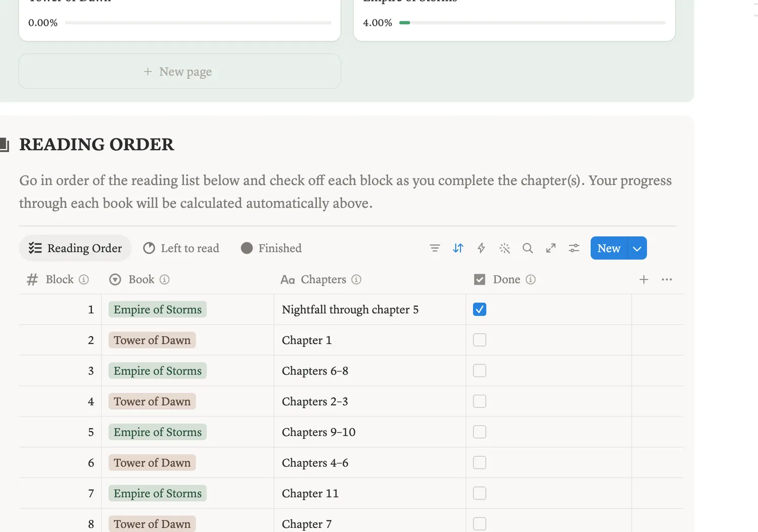Click the info icon next to Done
758x532 pixels.
(530, 279)
